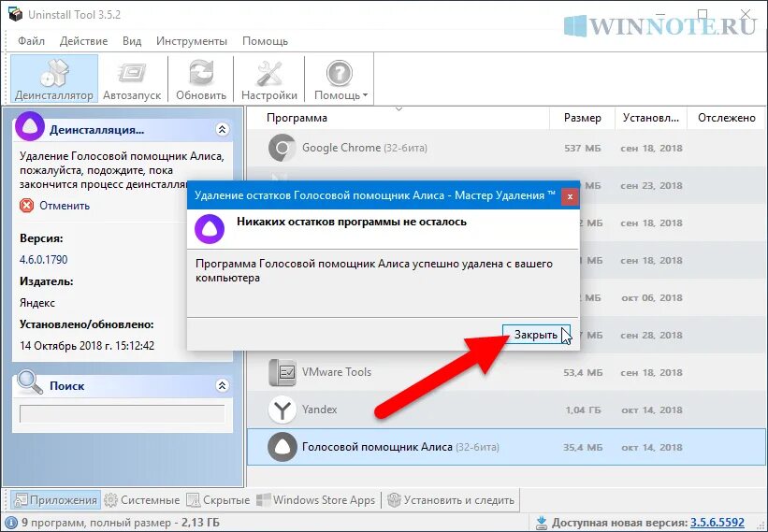Image resolution: width=768 pixels, height=532 pixels.
Task: Click the 537 МБ size cell
Action: tap(583, 148)
